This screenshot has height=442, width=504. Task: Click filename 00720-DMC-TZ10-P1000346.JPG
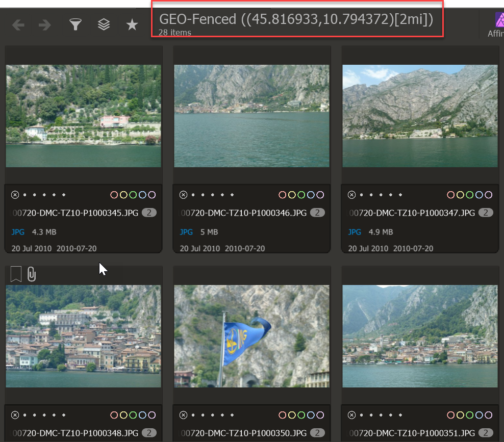coord(244,213)
